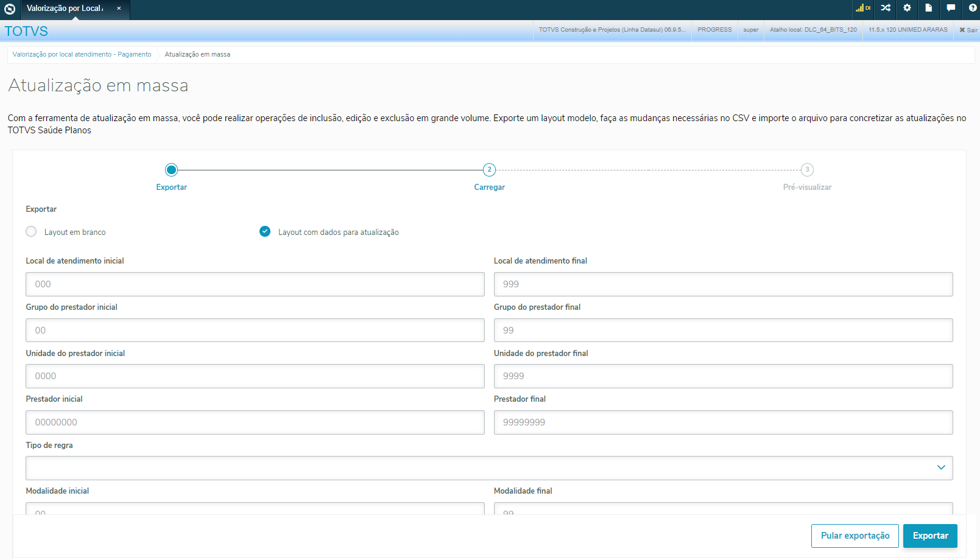
Task: Click the TOTVS brand text
Action: (26, 31)
